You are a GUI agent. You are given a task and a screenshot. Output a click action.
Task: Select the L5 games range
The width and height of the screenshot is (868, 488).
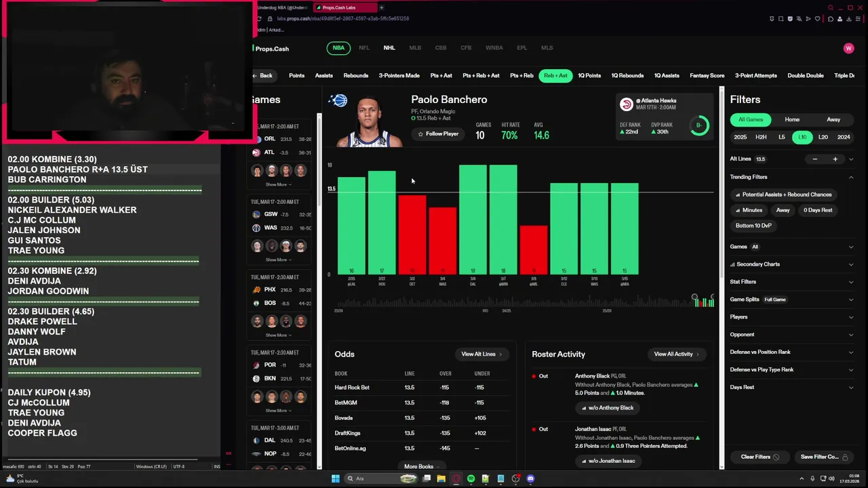click(782, 137)
